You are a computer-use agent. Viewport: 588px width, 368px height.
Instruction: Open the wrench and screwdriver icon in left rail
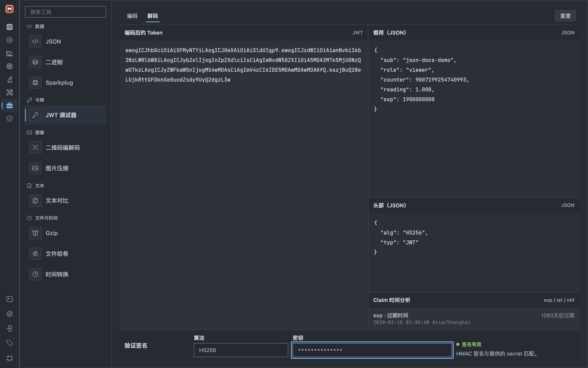click(9, 92)
